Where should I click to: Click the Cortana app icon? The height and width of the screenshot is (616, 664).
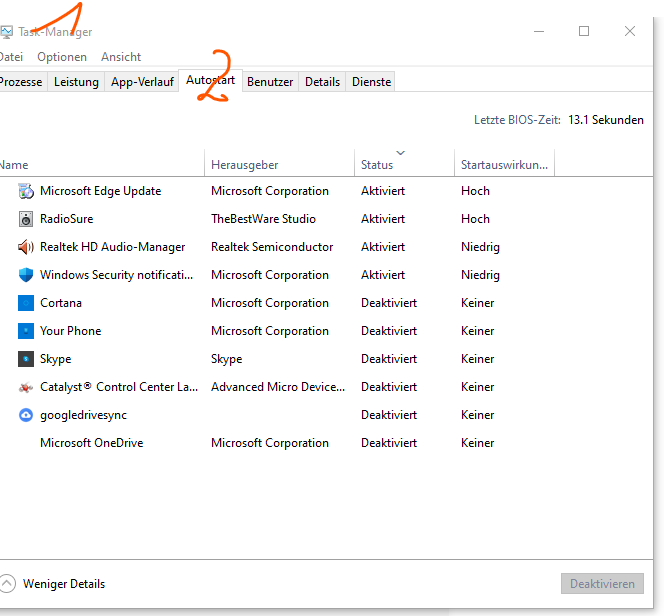[26, 303]
